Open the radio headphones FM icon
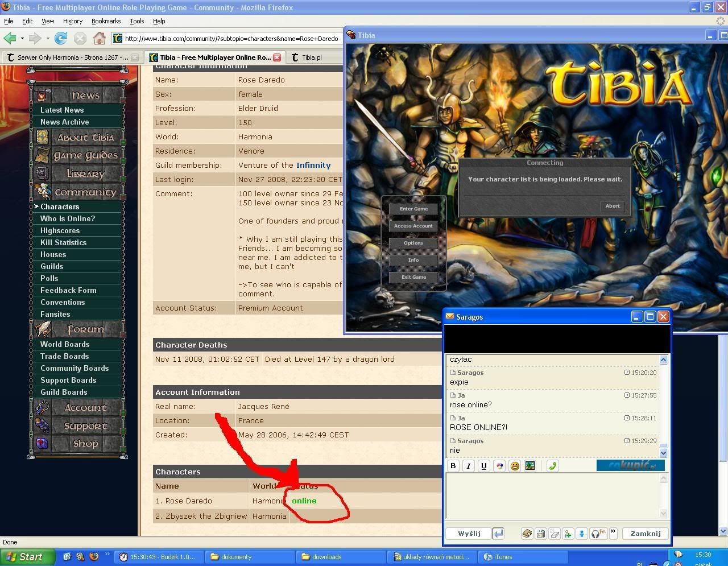Viewport: 728px width, 566px height. [598, 533]
